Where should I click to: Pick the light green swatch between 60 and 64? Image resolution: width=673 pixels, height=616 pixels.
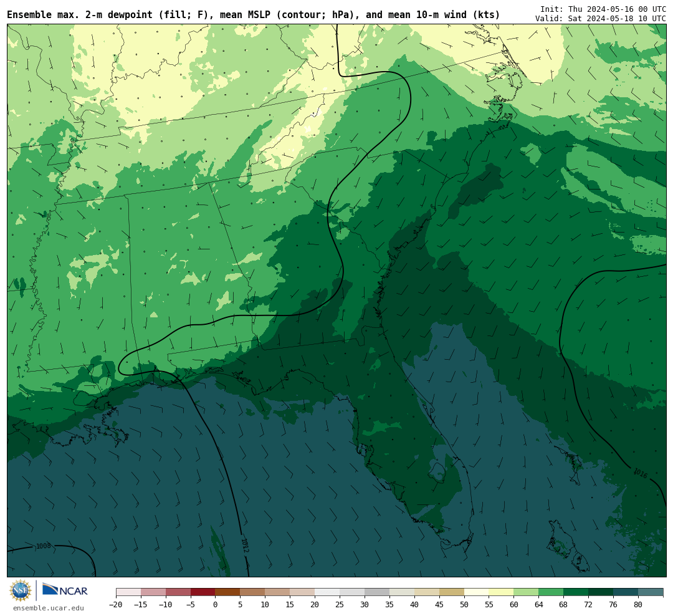pos(527,592)
